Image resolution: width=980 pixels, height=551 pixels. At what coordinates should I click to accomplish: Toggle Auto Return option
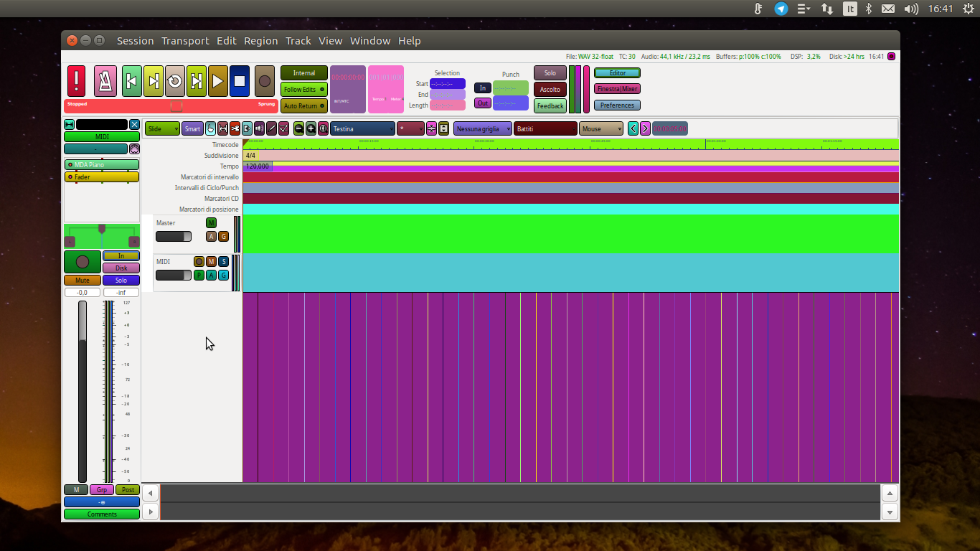(x=303, y=106)
